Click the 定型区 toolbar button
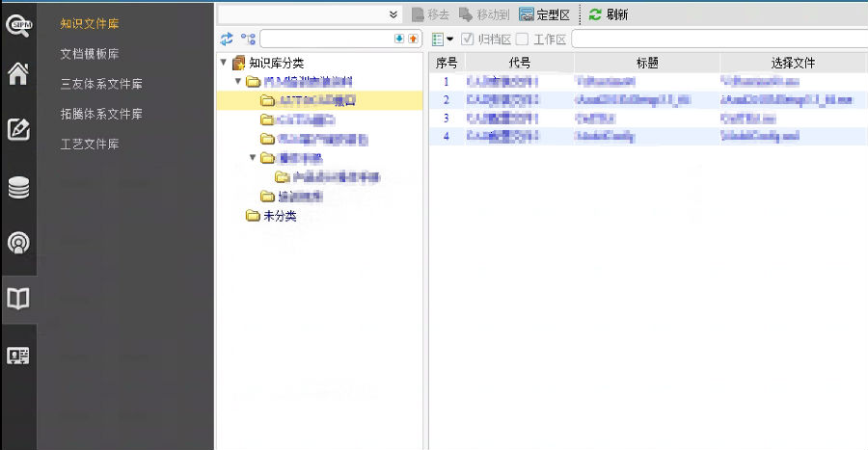Screen dimensions: 868x450 545,14
